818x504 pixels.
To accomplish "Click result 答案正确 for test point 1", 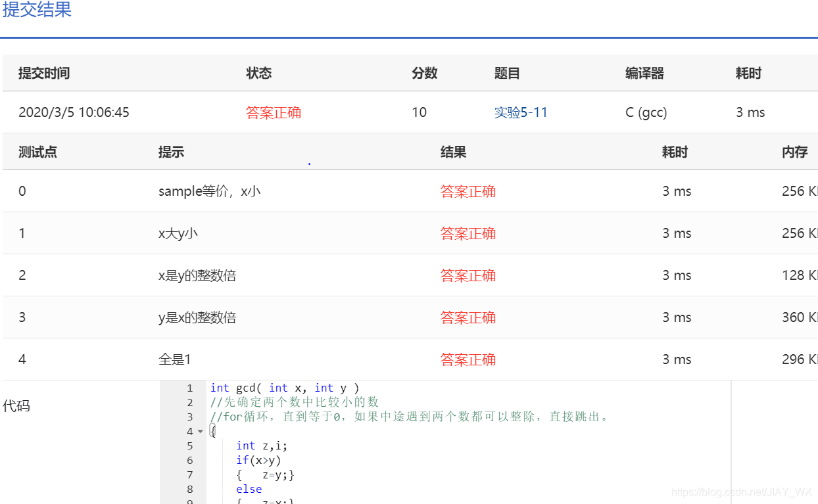I will (x=468, y=233).
